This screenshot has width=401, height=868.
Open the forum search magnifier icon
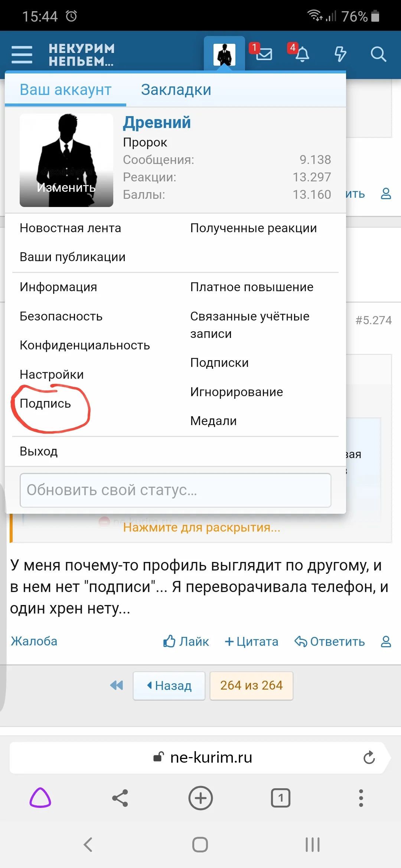pyautogui.click(x=378, y=54)
